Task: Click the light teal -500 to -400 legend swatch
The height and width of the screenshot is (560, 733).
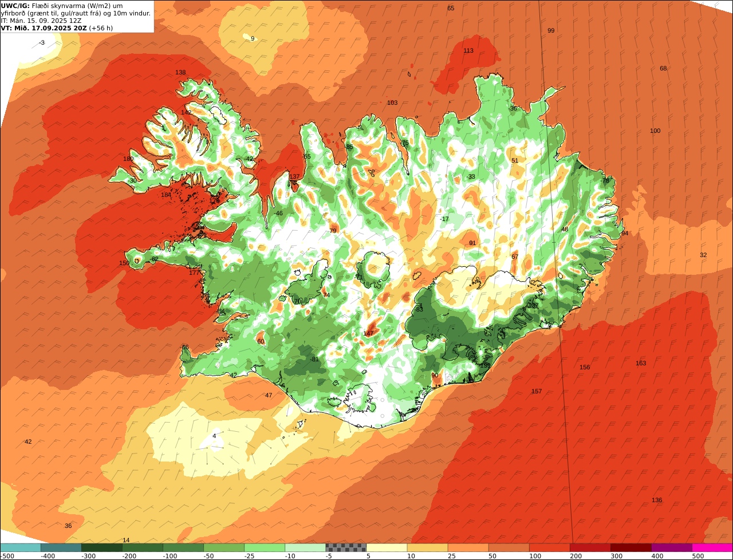Action: [x=20, y=547]
